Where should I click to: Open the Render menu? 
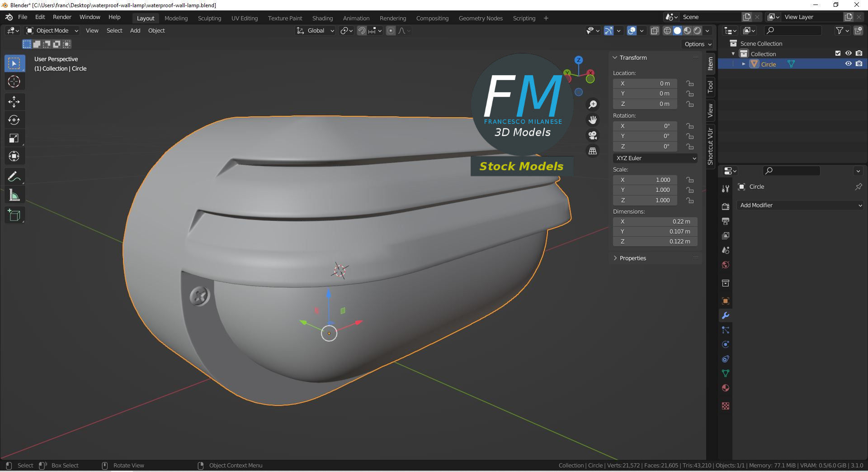[x=62, y=17]
